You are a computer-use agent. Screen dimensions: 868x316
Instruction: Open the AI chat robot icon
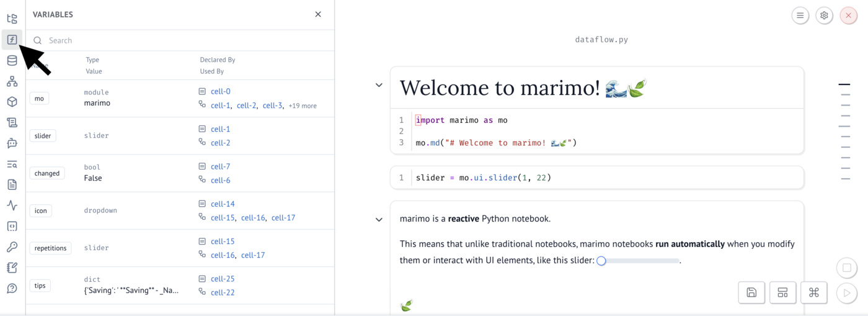point(12,143)
